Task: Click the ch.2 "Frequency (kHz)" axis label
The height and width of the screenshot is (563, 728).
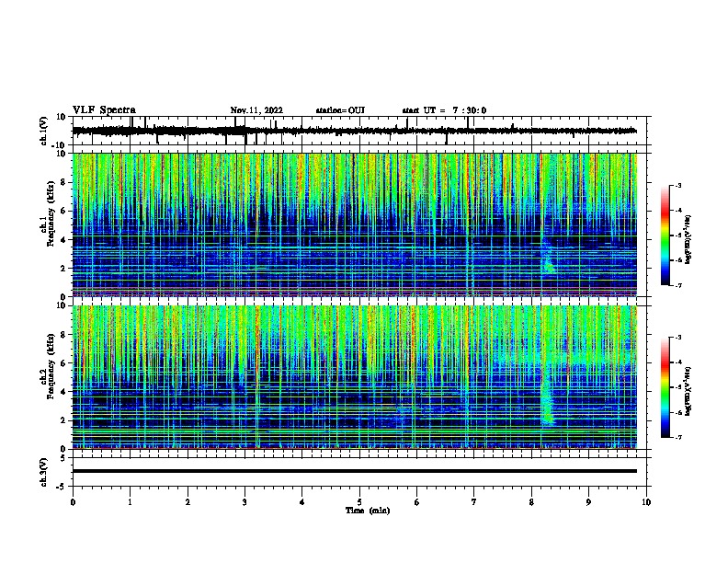Action: (51, 366)
